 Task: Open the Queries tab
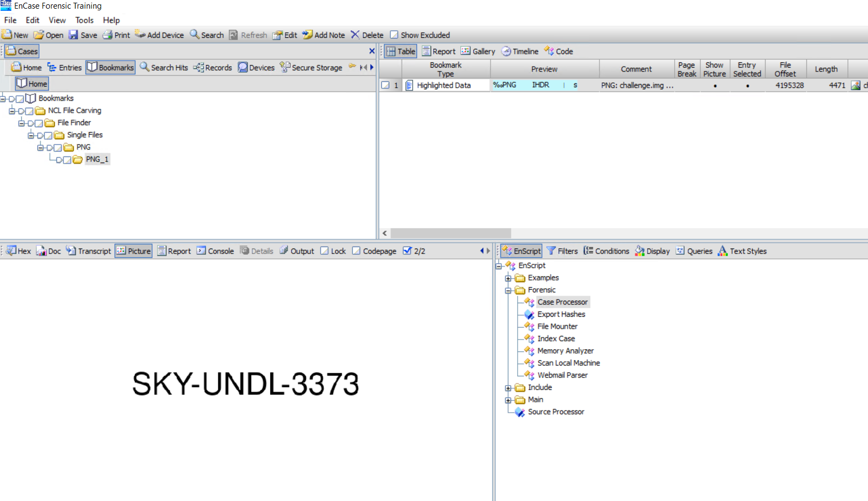[x=694, y=251]
